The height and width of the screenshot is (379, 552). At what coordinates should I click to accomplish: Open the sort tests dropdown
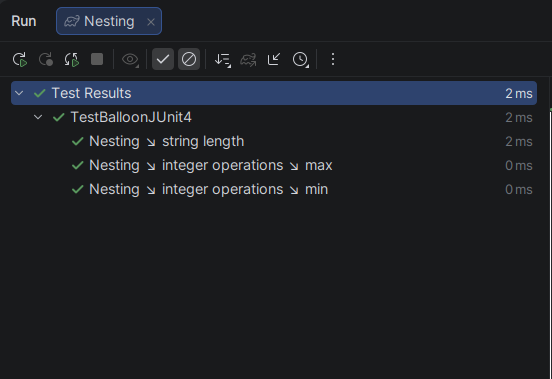pos(223,59)
